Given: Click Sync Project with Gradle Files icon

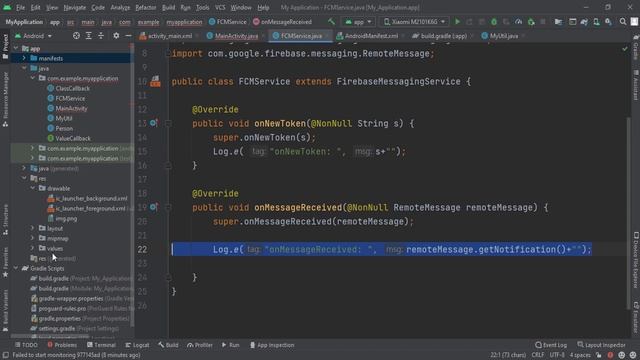Looking at the screenshot, I should [584, 22].
